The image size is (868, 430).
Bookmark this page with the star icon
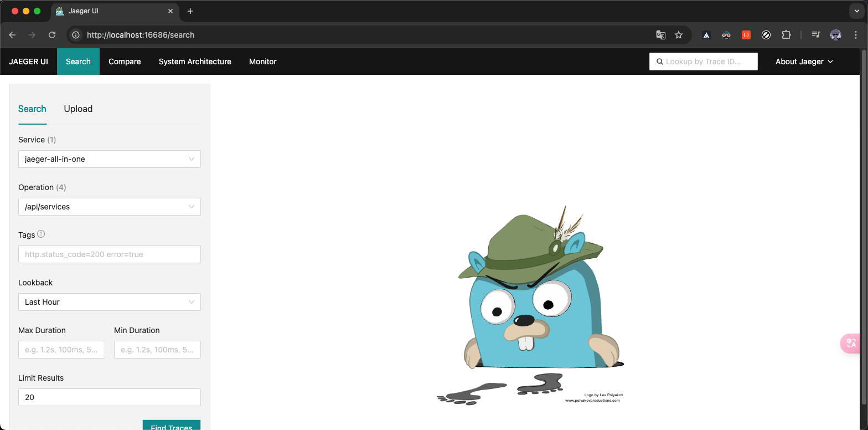point(679,35)
